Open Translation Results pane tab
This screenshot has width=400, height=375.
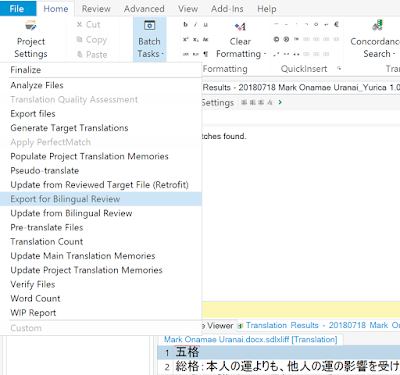(x=319, y=325)
